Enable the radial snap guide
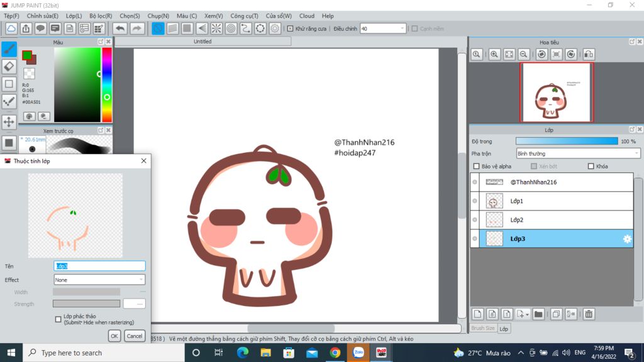 [x=216, y=28]
